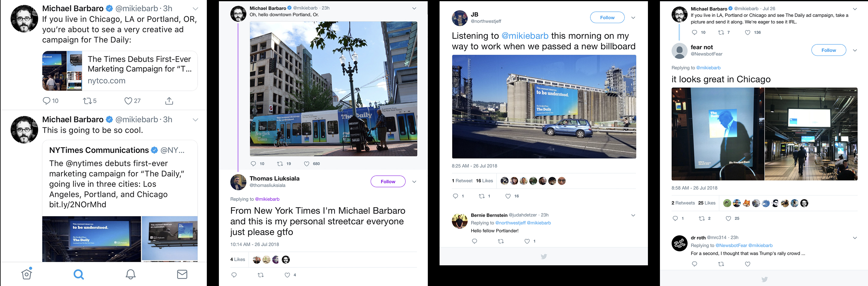Click @mikiebarb mention in JB's tweet
The height and width of the screenshot is (286, 868).
point(525,36)
